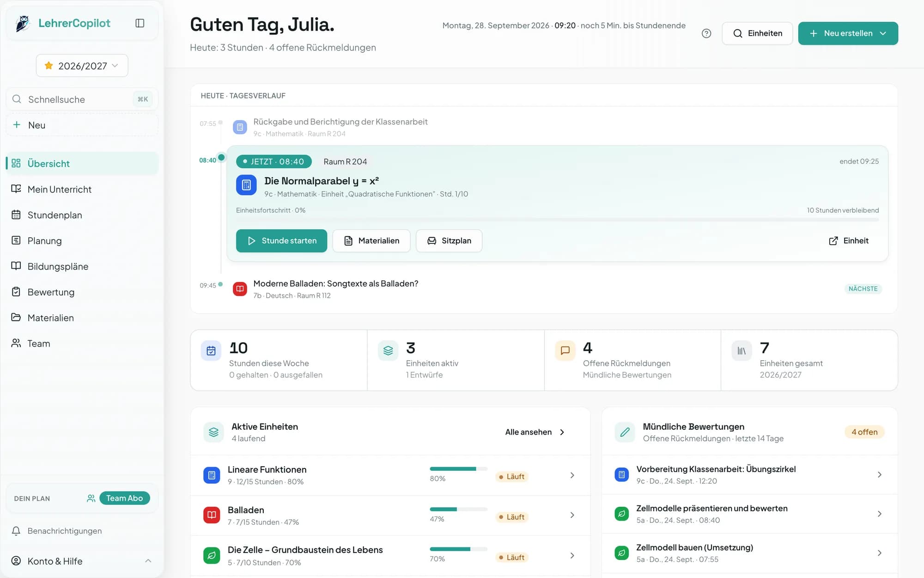Screen dimensions: 924x578
Task: Click the 47% progress bar of Balladen
Action: click(x=458, y=509)
